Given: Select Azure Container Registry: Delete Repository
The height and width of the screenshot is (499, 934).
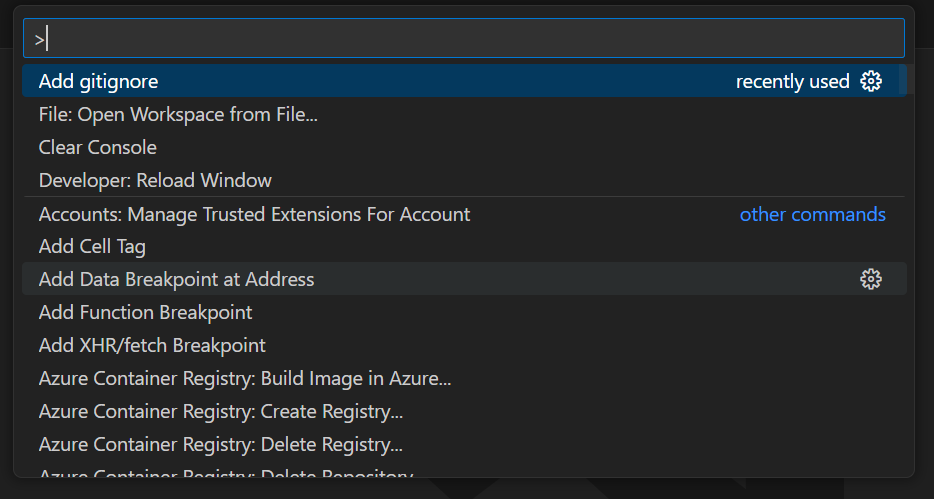Looking at the screenshot, I should click(225, 474).
